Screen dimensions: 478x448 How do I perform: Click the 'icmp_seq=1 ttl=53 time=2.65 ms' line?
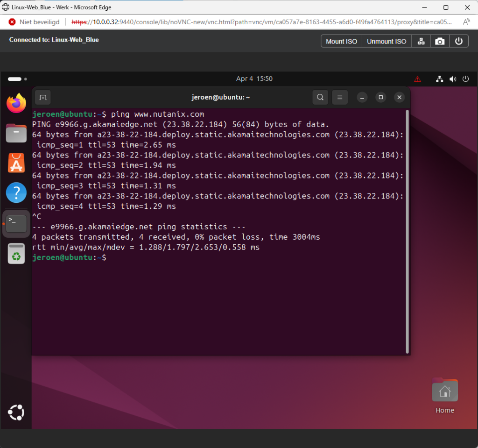click(x=106, y=145)
